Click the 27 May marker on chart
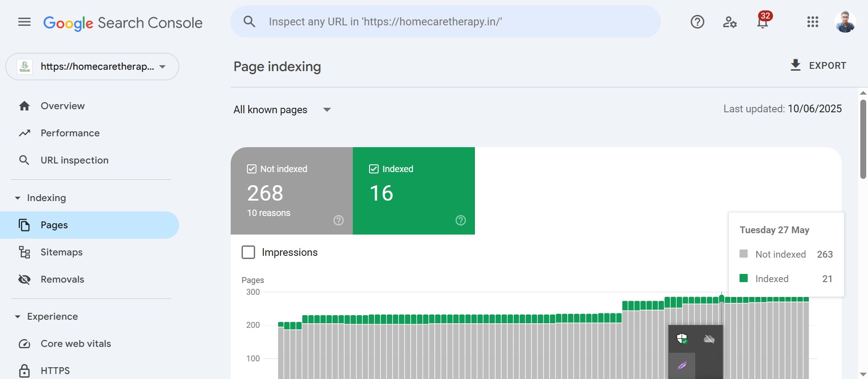Viewport: 868px width, 379px height. pyautogui.click(x=721, y=297)
